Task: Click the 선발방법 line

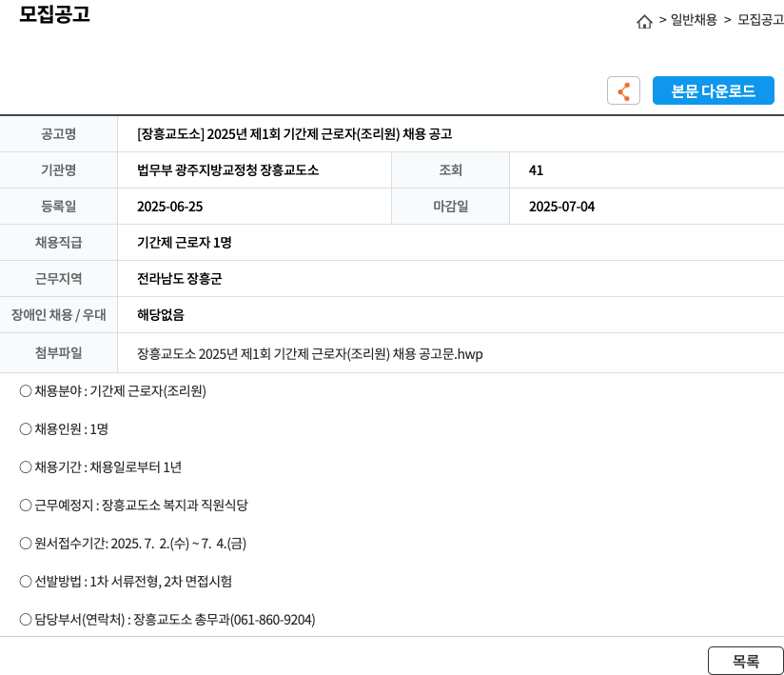Action: (x=126, y=582)
